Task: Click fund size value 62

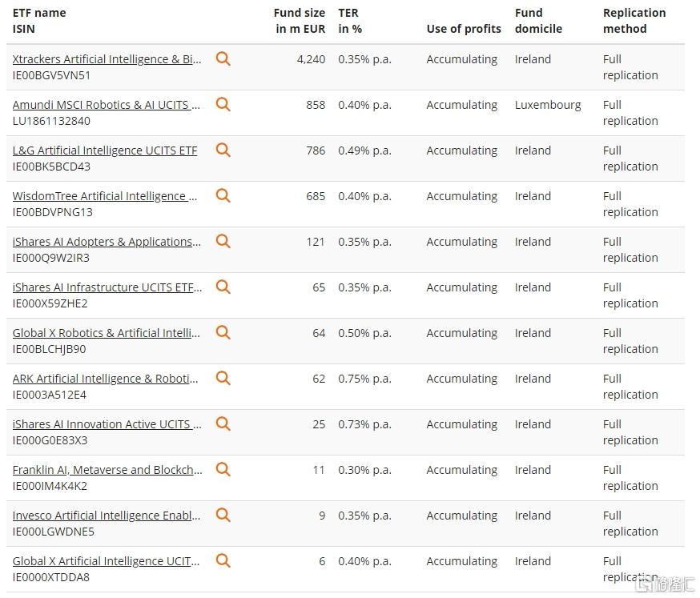Action: click(x=319, y=379)
